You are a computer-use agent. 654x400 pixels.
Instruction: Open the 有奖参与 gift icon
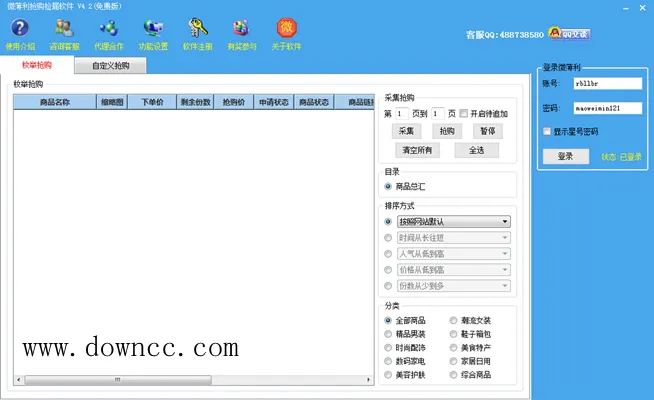[241, 28]
